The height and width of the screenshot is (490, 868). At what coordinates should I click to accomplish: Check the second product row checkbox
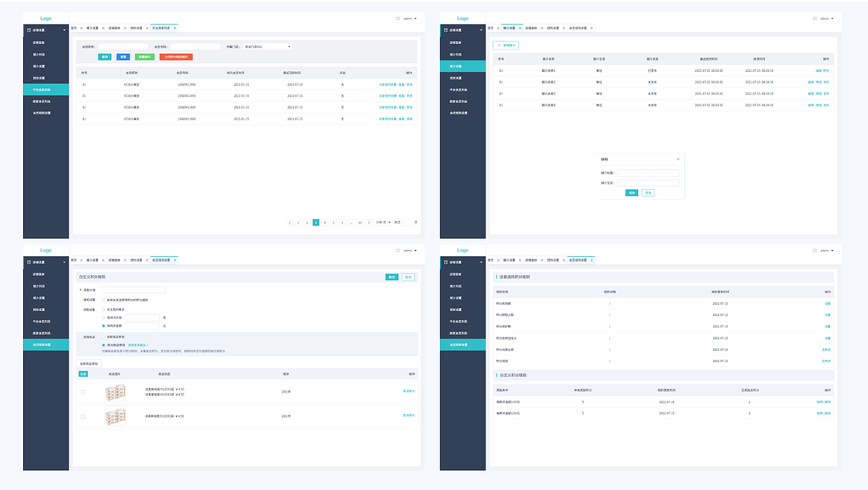(x=83, y=415)
